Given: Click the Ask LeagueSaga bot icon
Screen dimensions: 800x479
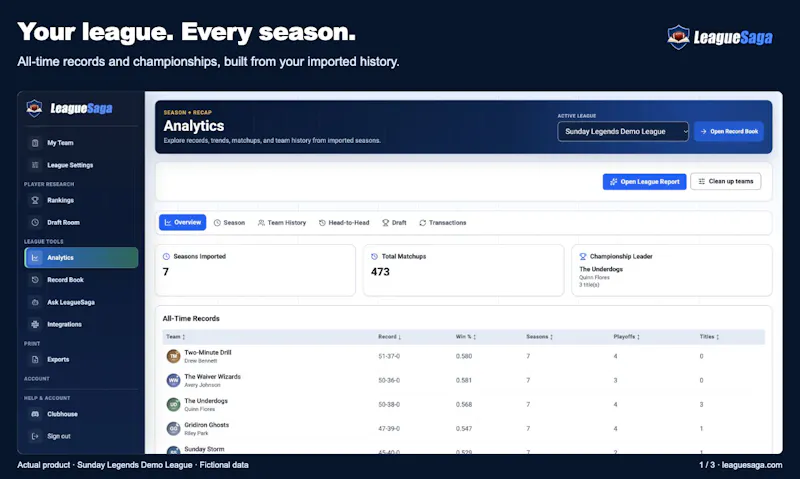Looking at the screenshot, I should (35, 302).
